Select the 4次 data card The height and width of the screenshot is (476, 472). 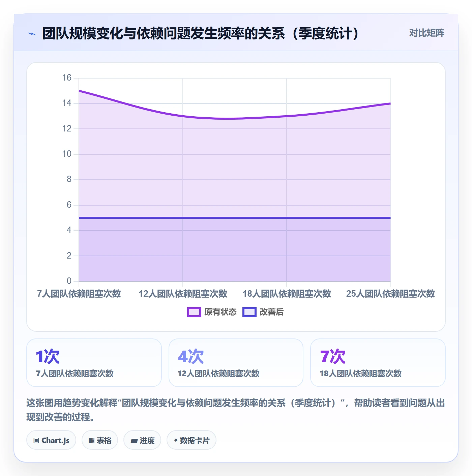coord(236,363)
